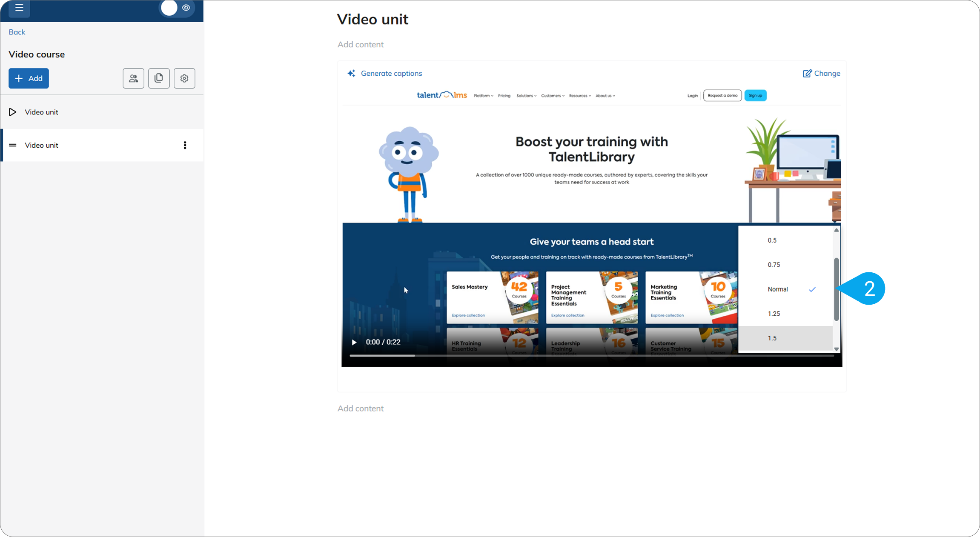Select the first Video unit with play icon
The height and width of the screenshot is (537, 980).
point(102,112)
